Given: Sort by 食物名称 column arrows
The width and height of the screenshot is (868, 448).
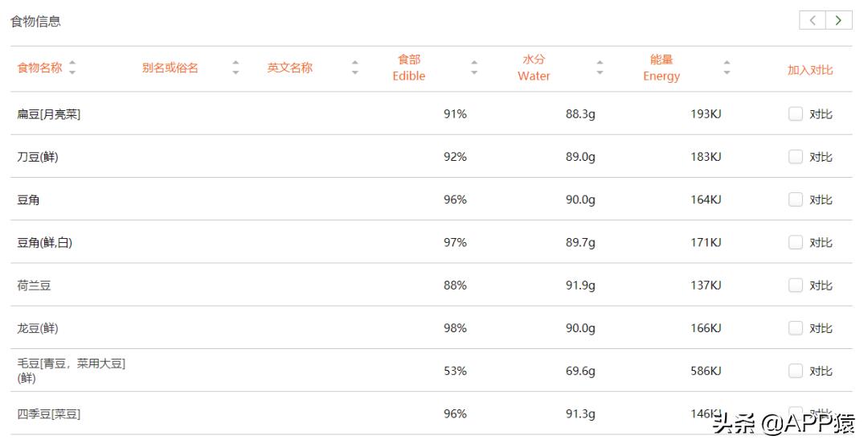Looking at the screenshot, I should pyautogui.click(x=72, y=68).
